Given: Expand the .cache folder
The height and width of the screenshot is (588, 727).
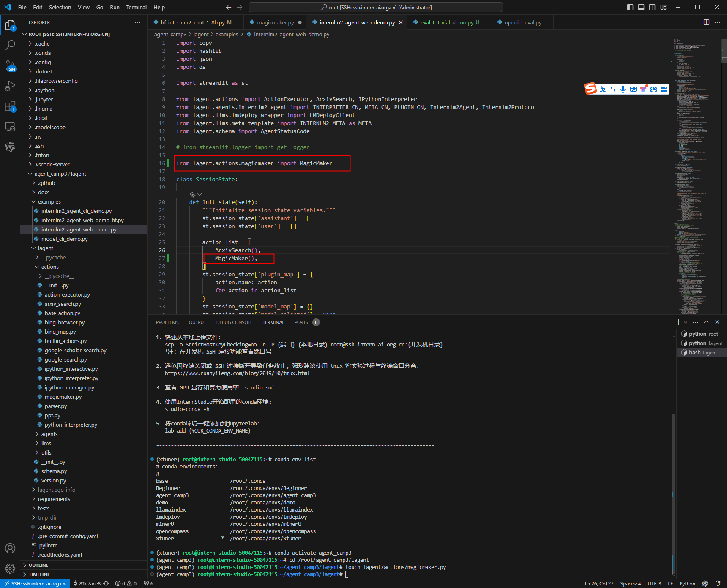Looking at the screenshot, I should [84, 44].
